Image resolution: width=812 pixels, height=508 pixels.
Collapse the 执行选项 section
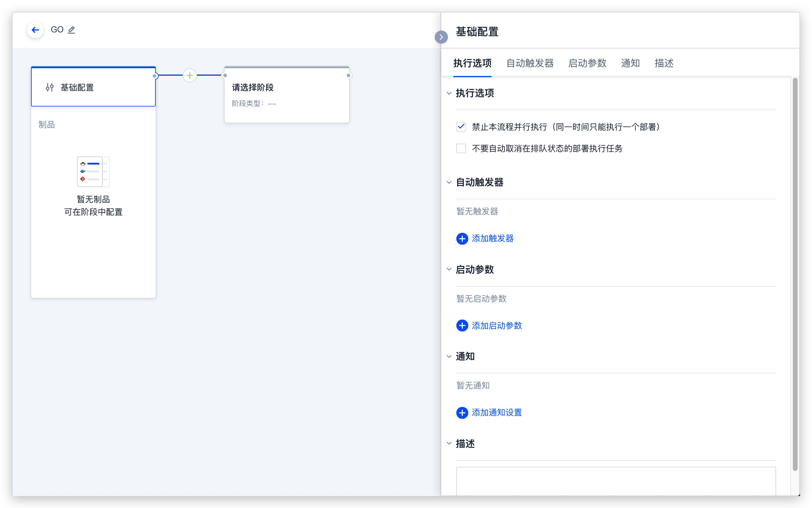[449, 93]
